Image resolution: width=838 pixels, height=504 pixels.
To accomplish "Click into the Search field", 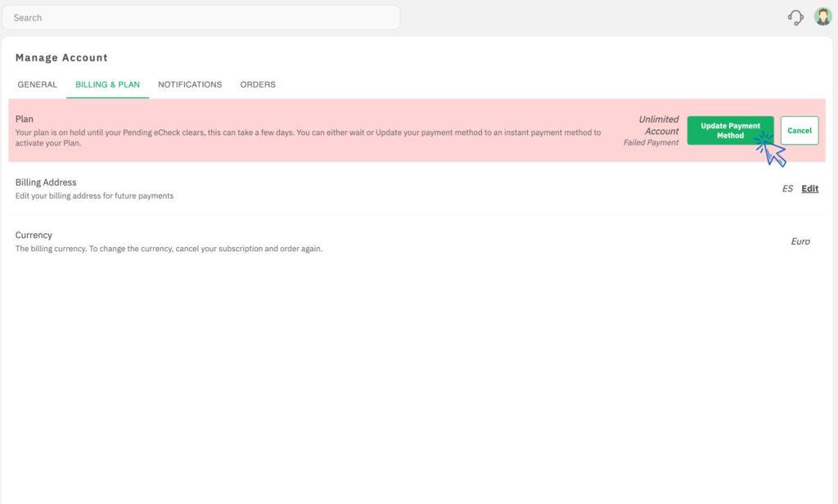I will (200, 17).
